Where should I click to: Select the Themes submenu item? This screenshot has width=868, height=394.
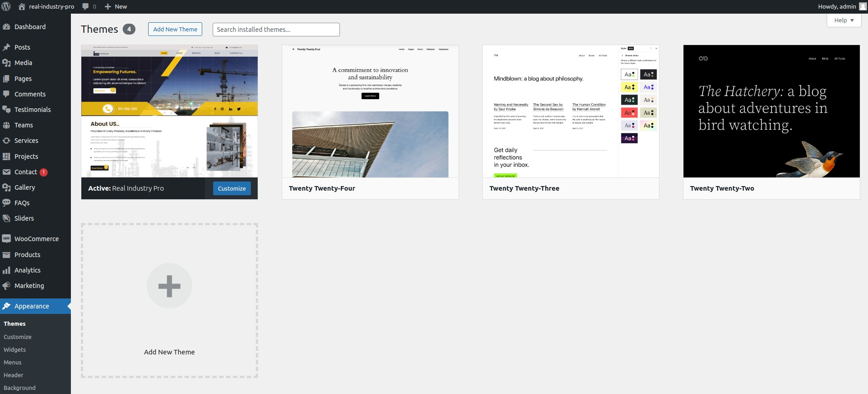(x=15, y=324)
